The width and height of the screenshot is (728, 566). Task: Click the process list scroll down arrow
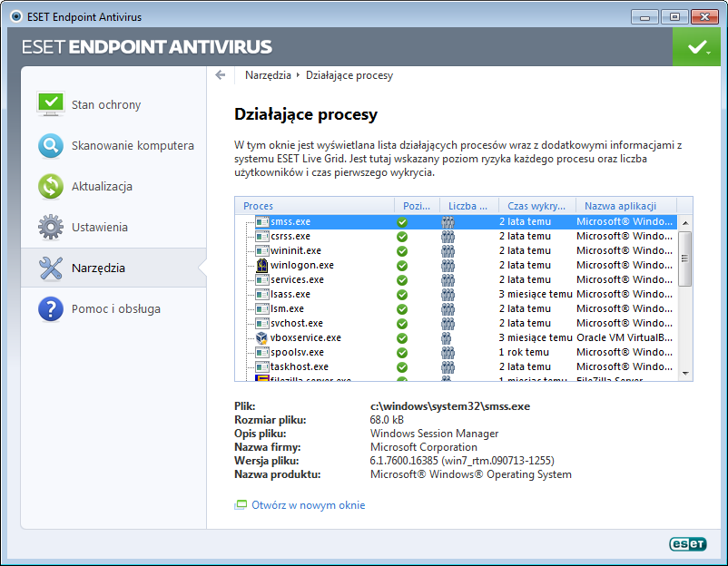(x=685, y=374)
